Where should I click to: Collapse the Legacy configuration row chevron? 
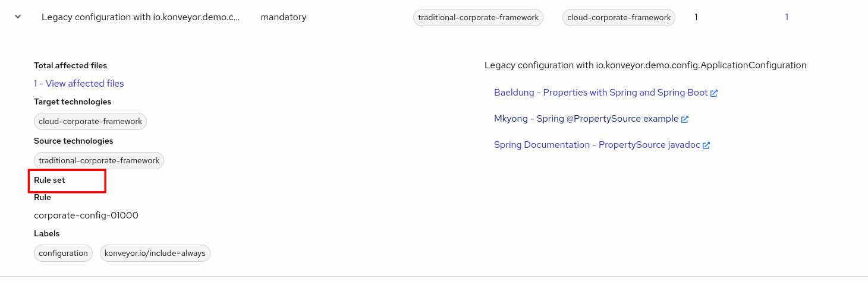point(18,17)
